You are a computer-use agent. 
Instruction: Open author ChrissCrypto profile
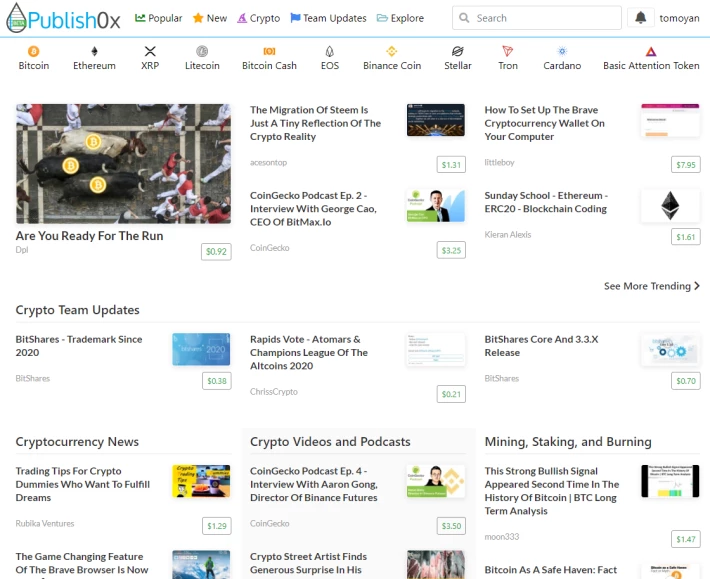273,392
